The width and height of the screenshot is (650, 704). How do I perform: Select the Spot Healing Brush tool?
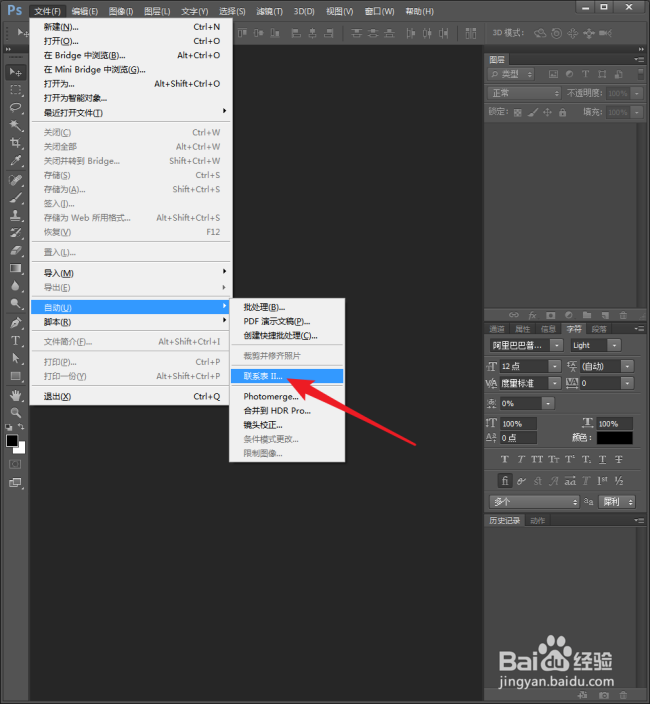(x=16, y=180)
